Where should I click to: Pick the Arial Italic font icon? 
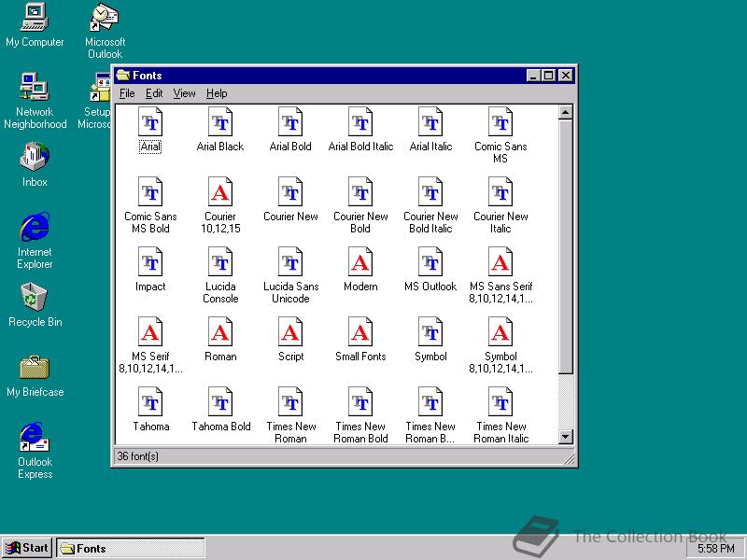pyautogui.click(x=430, y=122)
